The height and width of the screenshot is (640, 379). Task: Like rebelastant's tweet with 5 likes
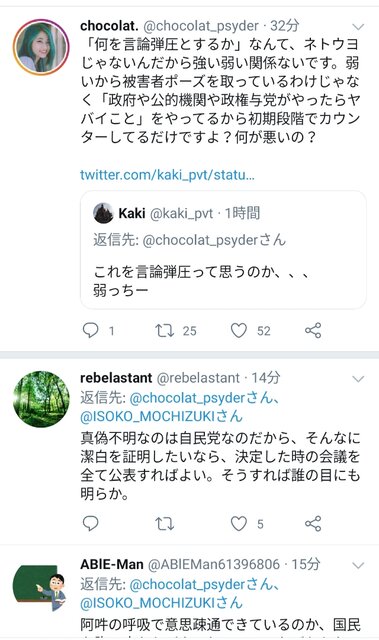tap(239, 523)
